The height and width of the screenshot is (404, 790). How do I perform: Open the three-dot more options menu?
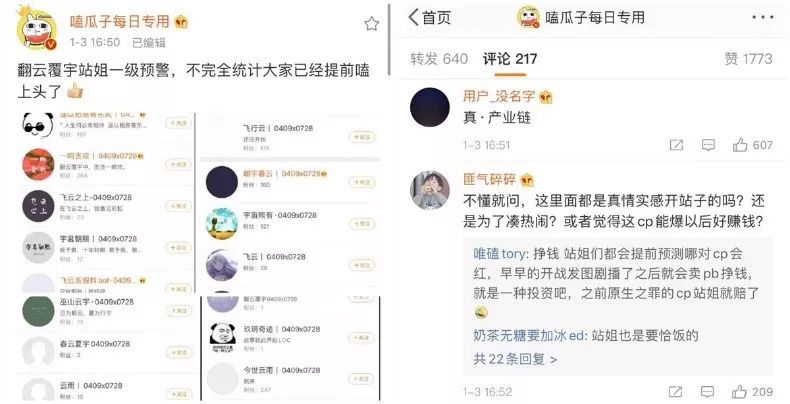click(762, 18)
